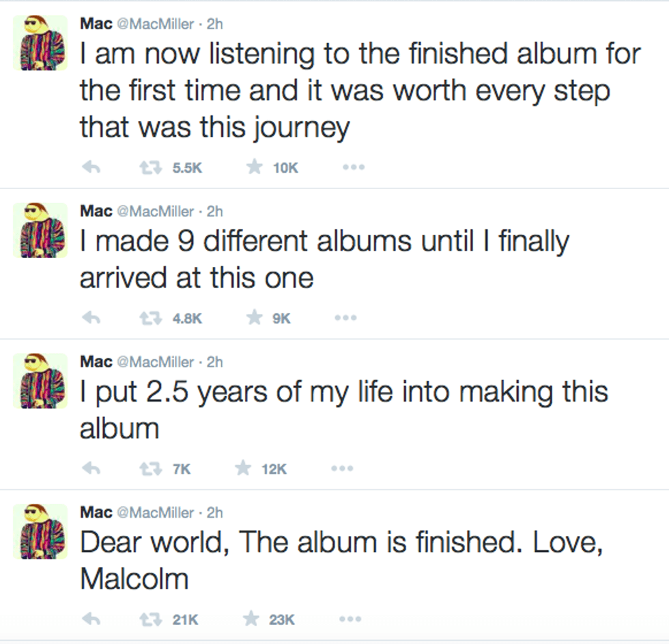Viewport: 669px width, 644px height.
Task: Star the '9 different albums' tweet
Action: pos(254,318)
